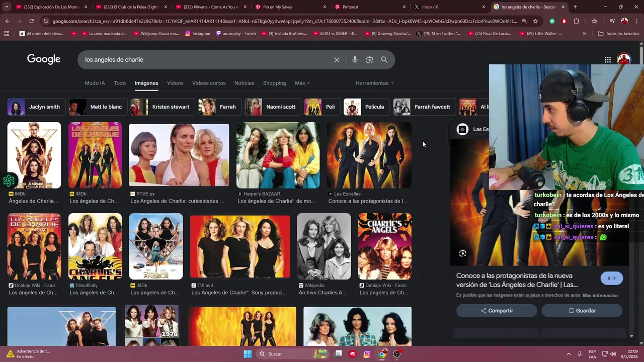Open Google Lens image search icon
This screenshot has height=362, width=644.
click(x=369, y=60)
